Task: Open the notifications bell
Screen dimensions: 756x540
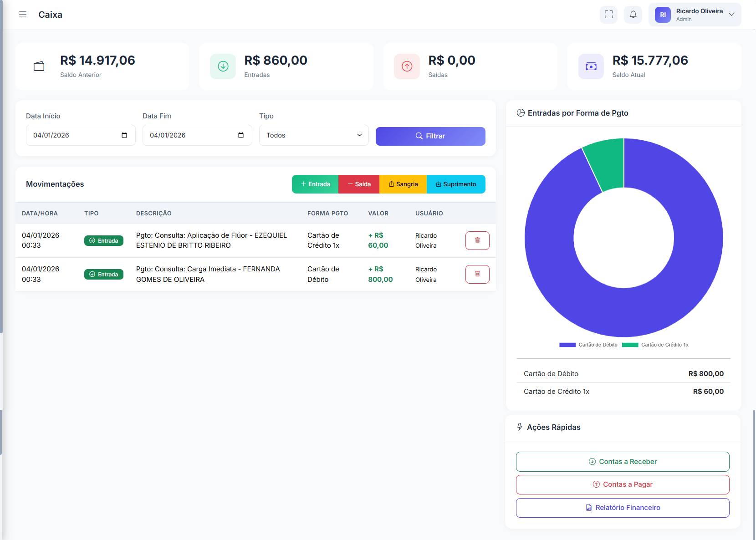Action: point(633,15)
